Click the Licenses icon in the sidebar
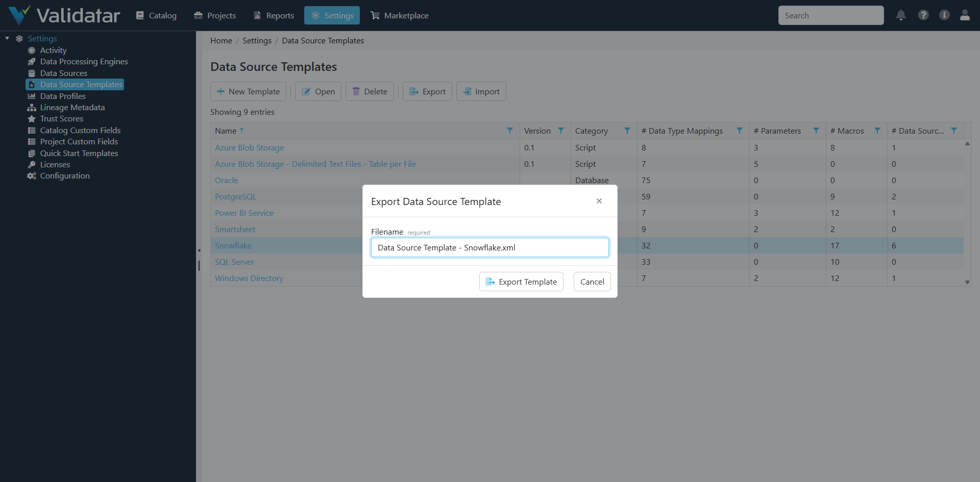980x482 pixels. coord(32,164)
